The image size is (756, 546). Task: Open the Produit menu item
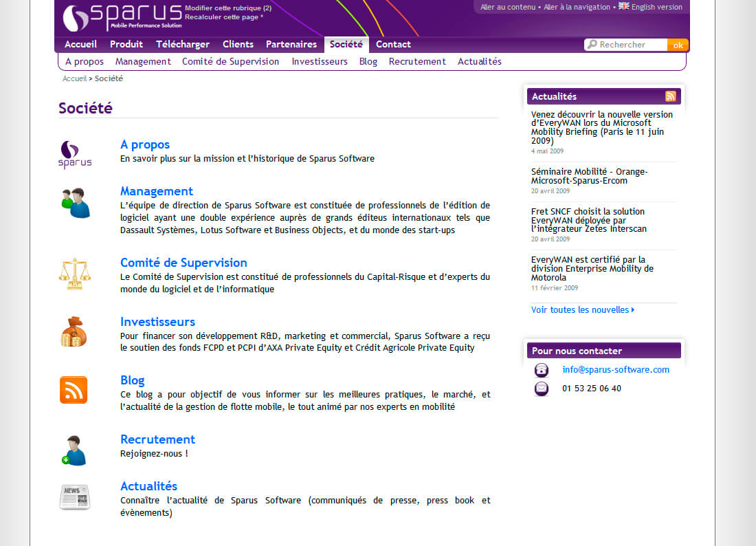coord(126,45)
